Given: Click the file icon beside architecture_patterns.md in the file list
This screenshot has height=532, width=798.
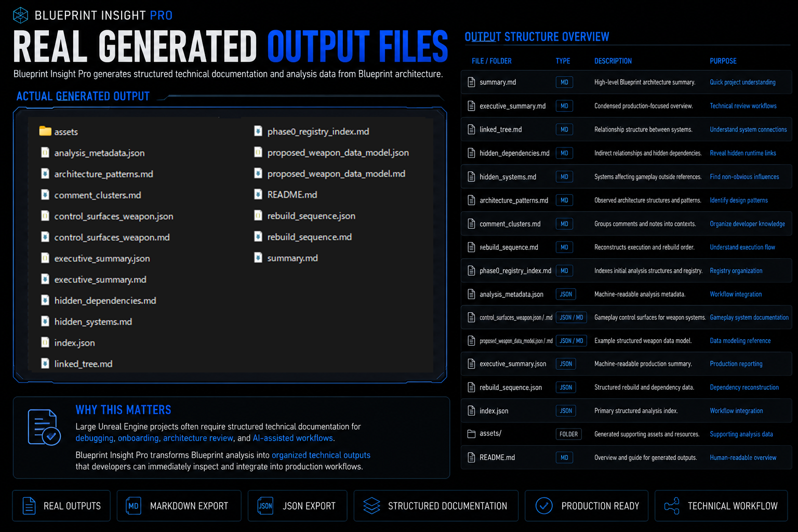Looking at the screenshot, I should (45, 174).
